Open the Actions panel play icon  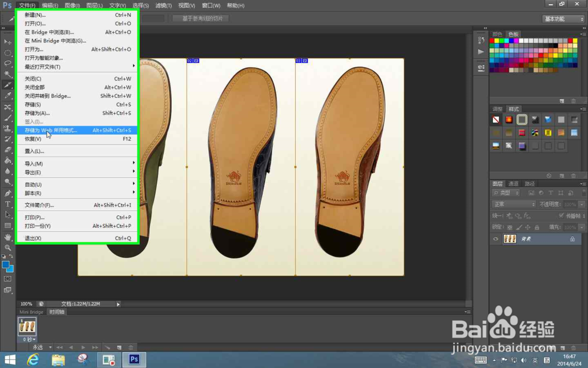coord(481,51)
